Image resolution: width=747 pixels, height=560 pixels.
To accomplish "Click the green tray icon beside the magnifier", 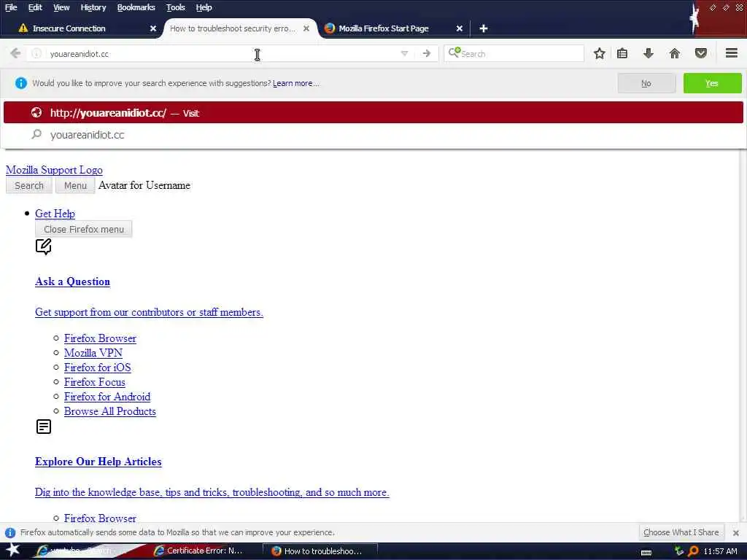I will (x=679, y=551).
